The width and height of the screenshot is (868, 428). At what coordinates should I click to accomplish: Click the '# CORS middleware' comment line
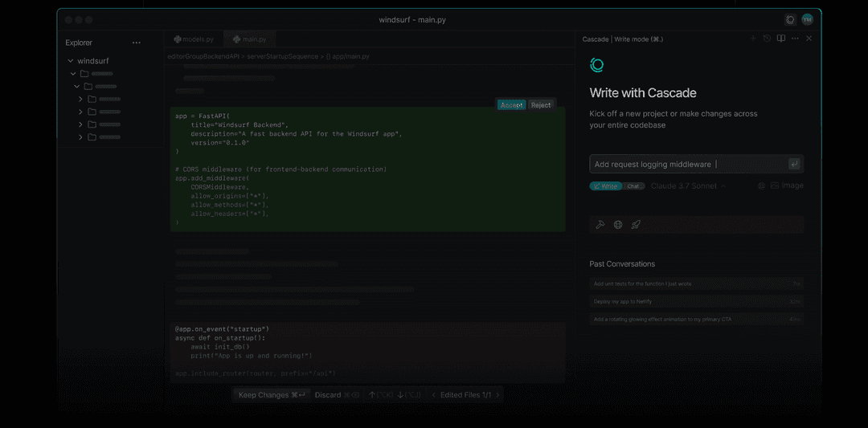click(x=280, y=169)
